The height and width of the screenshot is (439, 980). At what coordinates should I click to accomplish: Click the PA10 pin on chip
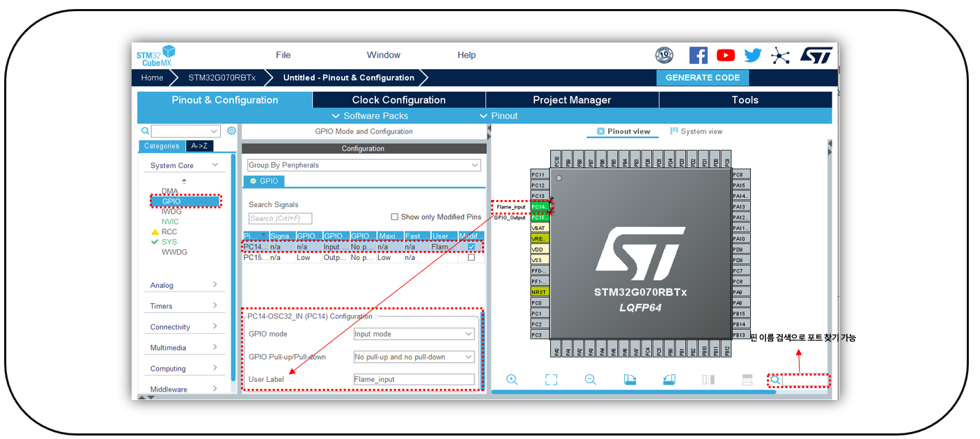[x=741, y=239]
